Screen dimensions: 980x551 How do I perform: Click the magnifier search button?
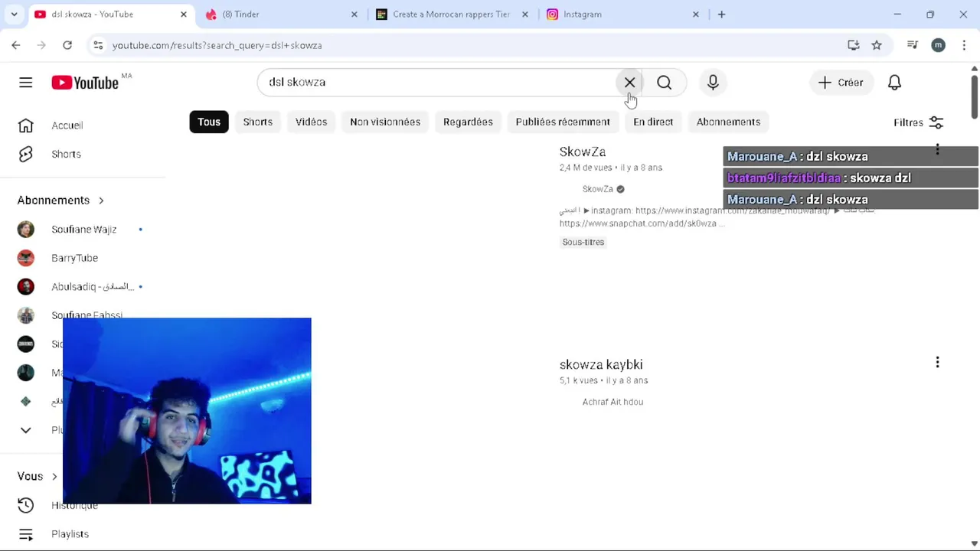click(665, 83)
